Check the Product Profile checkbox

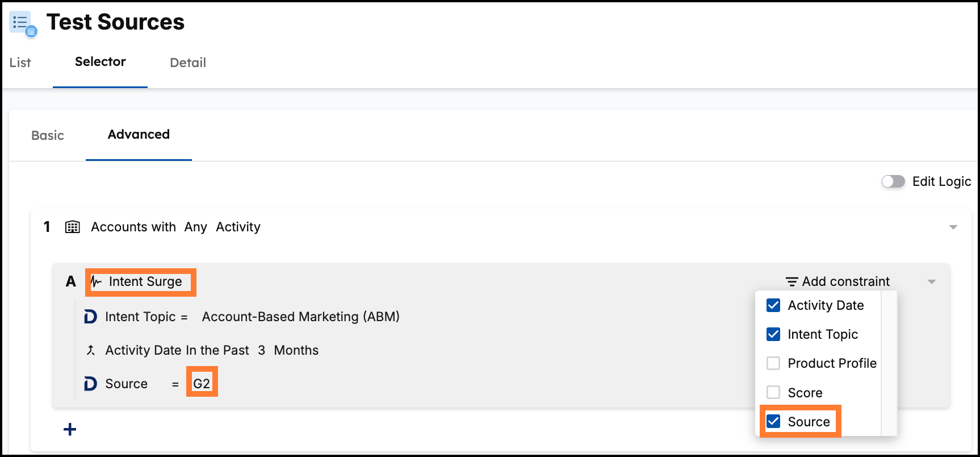coord(773,363)
